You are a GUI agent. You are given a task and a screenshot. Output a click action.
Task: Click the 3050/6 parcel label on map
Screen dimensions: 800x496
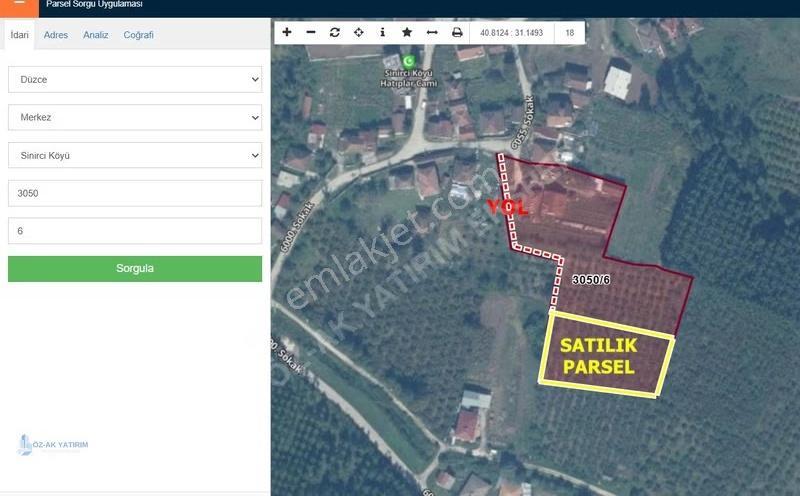tap(591, 280)
